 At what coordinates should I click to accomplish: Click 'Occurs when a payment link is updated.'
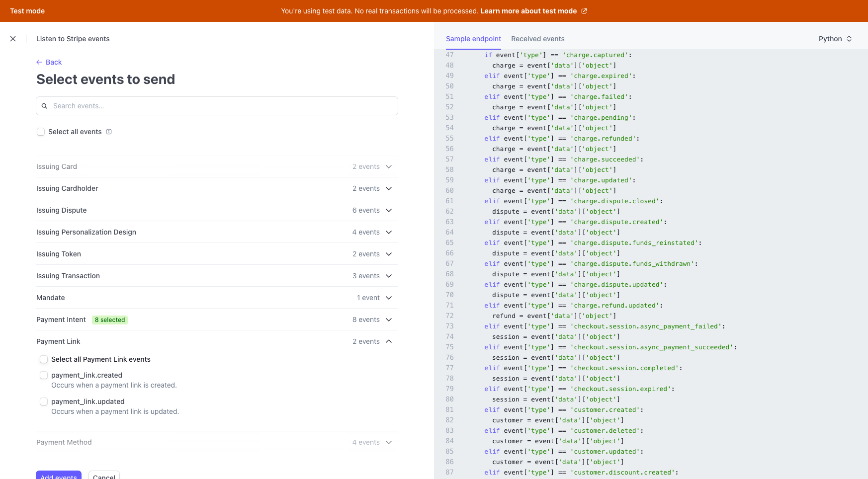pyautogui.click(x=115, y=411)
